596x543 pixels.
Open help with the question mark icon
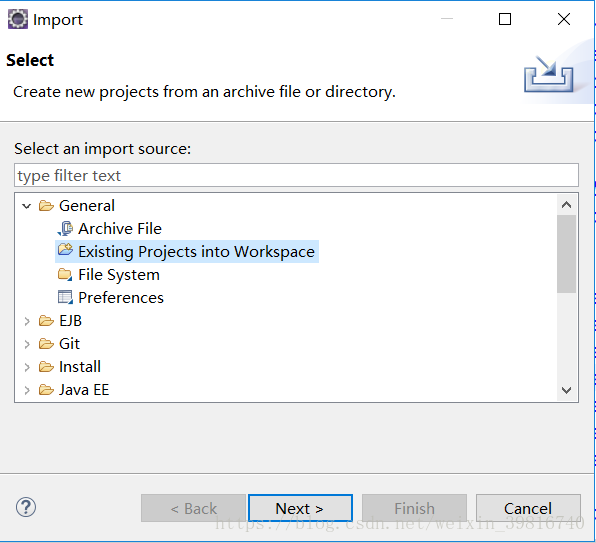click(x=26, y=507)
